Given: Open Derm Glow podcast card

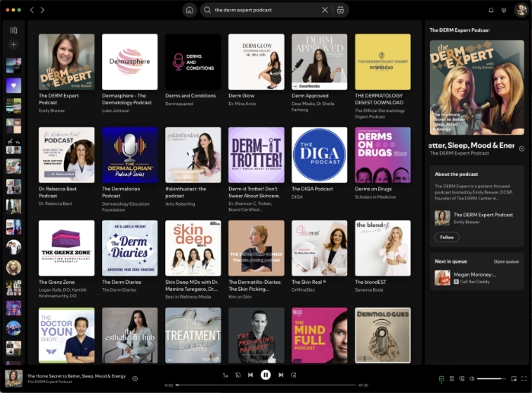Looking at the screenshot, I should pyautogui.click(x=256, y=70).
